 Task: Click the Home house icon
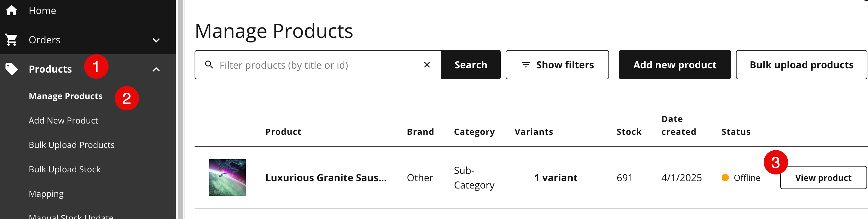(12, 10)
